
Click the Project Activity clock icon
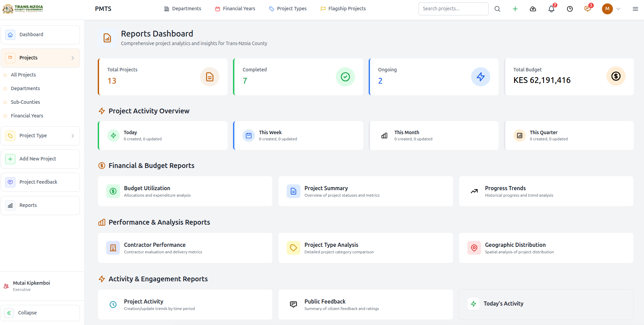[113, 305]
